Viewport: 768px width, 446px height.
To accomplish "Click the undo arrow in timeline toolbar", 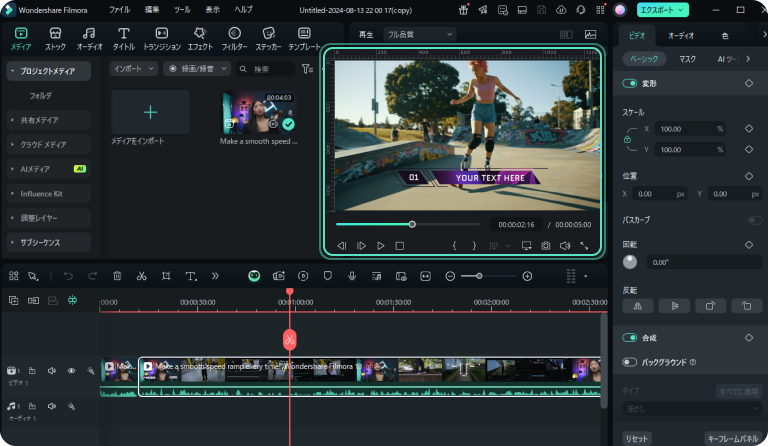I will [x=68, y=276].
